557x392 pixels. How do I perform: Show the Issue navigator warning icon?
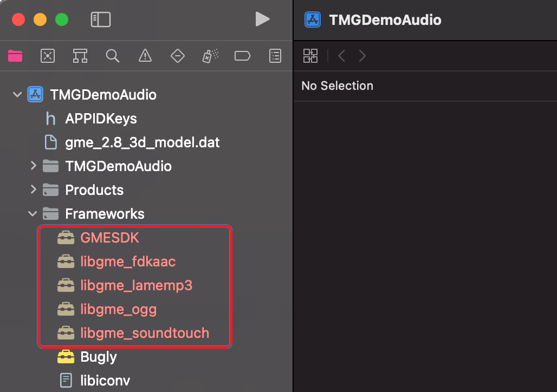145,56
